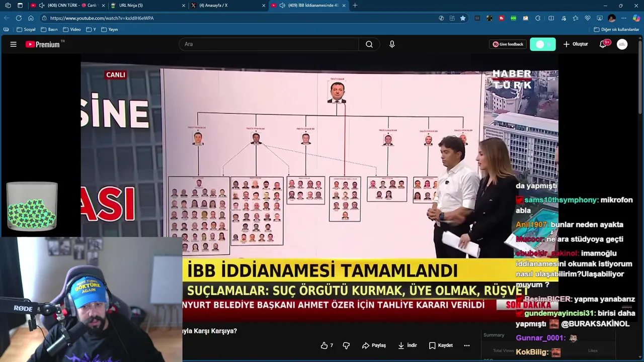The width and height of the screenshot is (644, 362).
Task: Add this page to favorites star
Action: [463, 18]
